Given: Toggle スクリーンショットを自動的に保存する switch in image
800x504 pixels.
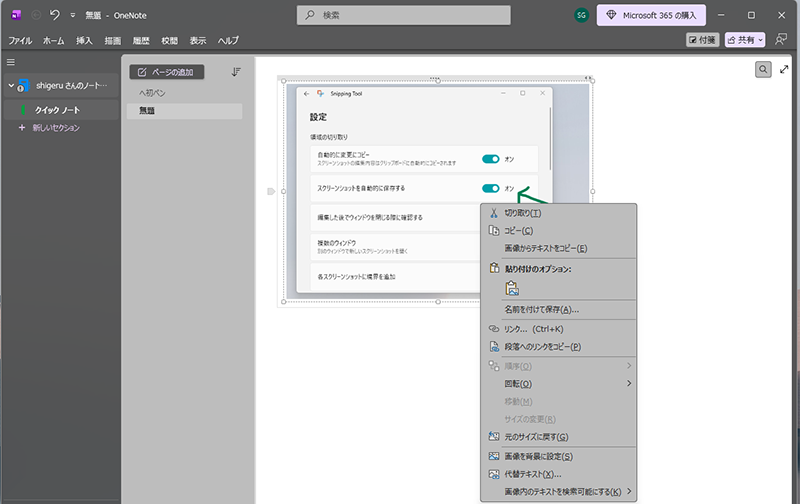Looking at the screenshot, I should coord(490,188).
